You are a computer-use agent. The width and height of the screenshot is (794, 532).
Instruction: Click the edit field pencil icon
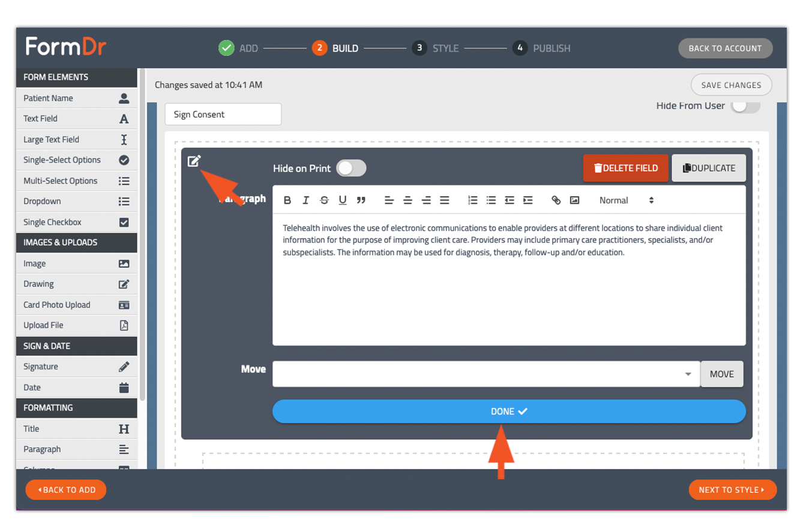coord(194,161)
